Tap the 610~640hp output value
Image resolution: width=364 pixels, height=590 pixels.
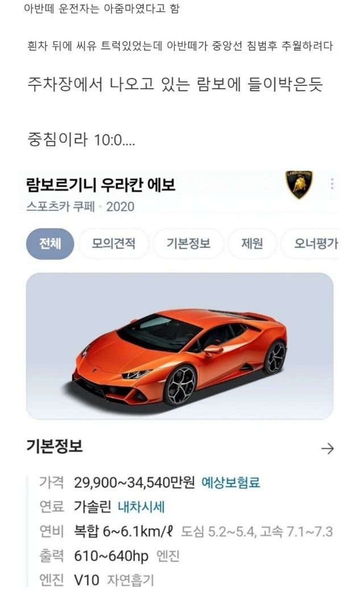pyautogui.click(x=111, y=556)
